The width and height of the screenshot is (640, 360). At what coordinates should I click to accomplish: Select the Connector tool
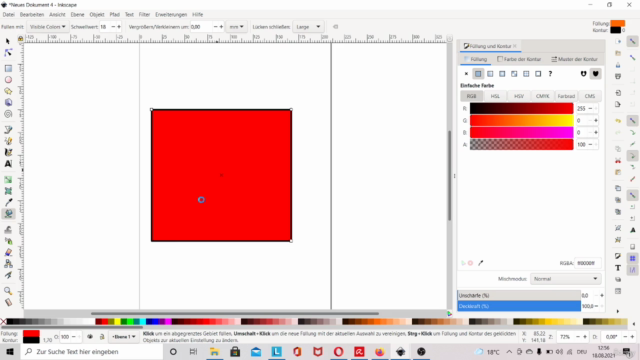(x=8, y=264)
